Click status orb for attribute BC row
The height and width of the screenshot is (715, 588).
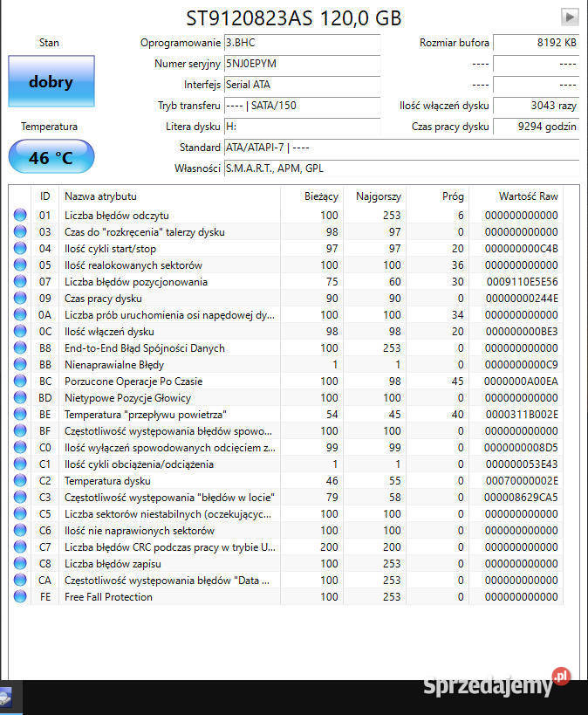click(20, 381)
